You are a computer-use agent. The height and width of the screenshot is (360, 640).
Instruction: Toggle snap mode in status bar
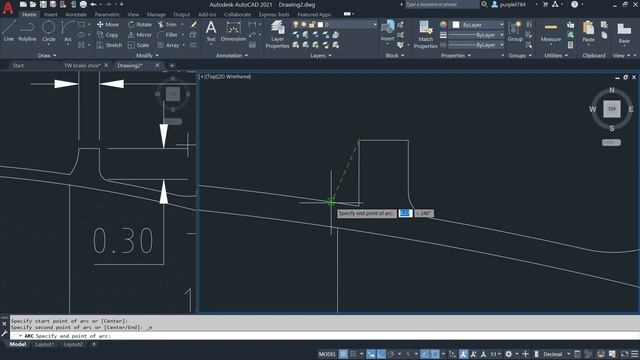click(353, 354)
